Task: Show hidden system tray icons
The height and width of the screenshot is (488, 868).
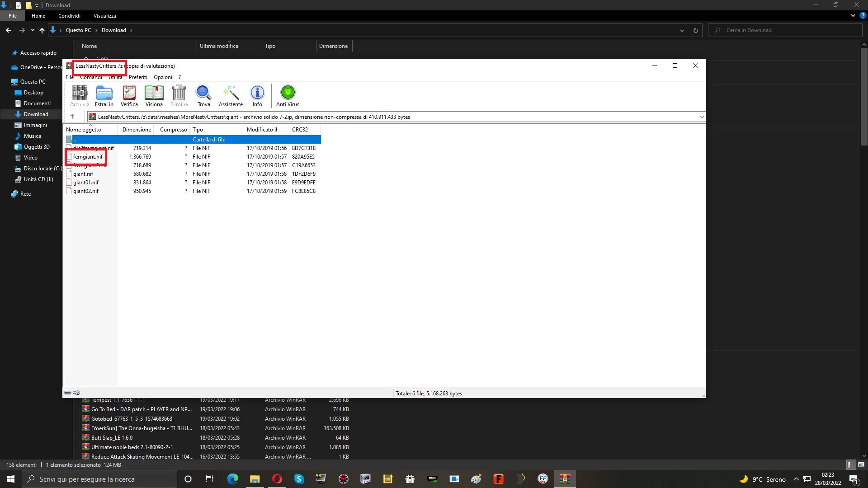Action: coord(796,479)
